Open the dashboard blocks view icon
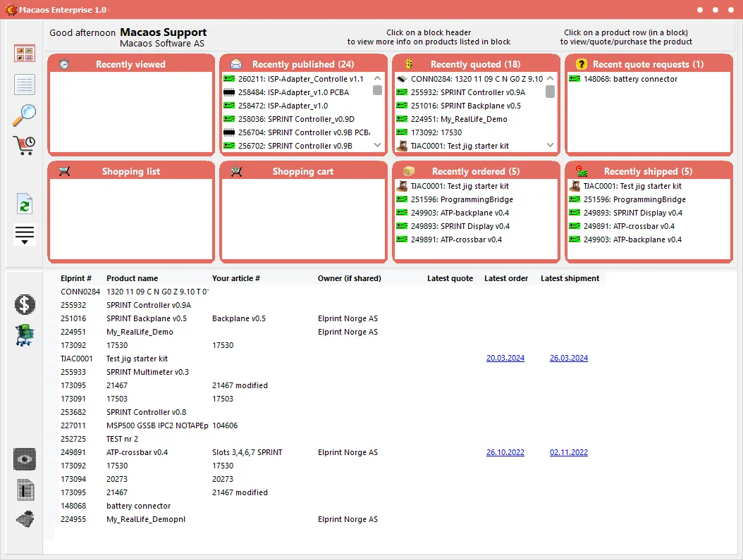Image resolution: width=743 pixels, height=560 pixels. click(25, 54)
